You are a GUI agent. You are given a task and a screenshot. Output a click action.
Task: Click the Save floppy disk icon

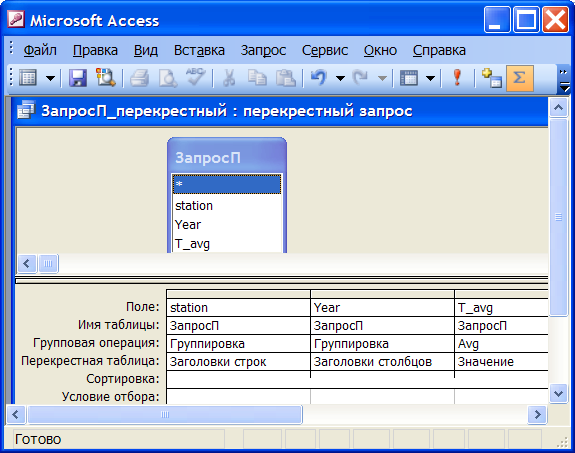point(78,78)
